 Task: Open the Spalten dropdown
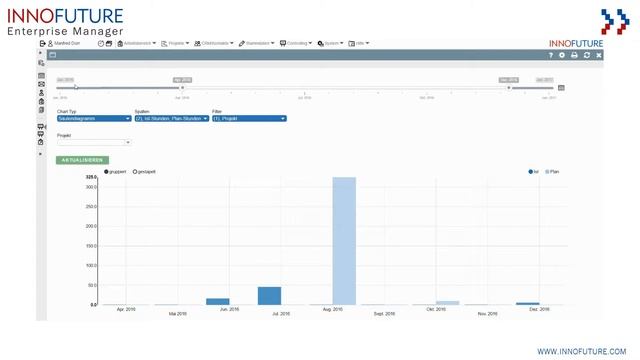[172, 118]
